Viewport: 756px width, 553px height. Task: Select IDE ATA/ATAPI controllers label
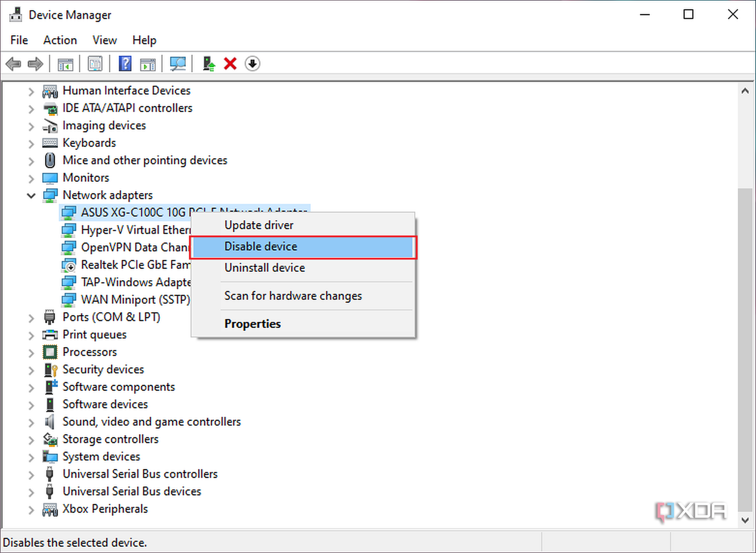127,108
